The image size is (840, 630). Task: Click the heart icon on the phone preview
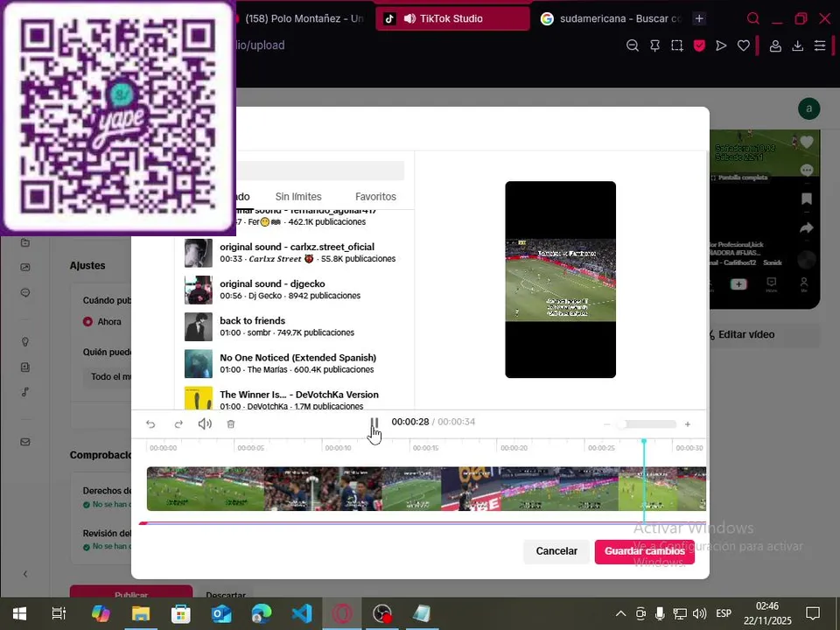(x=806, y=142)
